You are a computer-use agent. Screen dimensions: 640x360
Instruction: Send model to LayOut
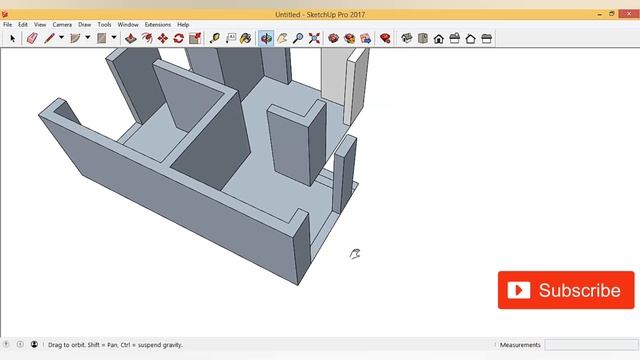(x=366, y=39)
